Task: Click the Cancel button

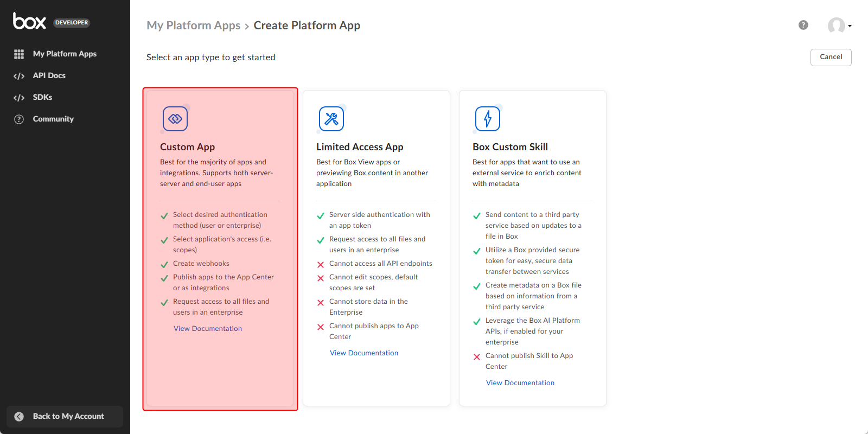Action: pyautogui.click(x=831, y=57)
